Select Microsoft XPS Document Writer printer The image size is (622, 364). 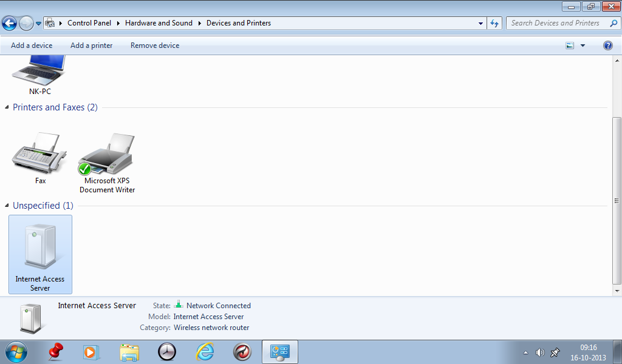(x=107, y=163)
